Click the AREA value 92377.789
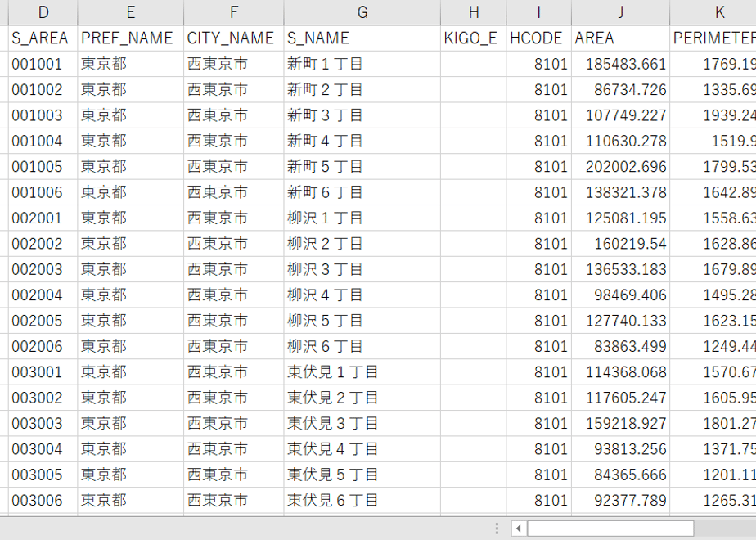The image size is (756, 540). coord(620,501)
